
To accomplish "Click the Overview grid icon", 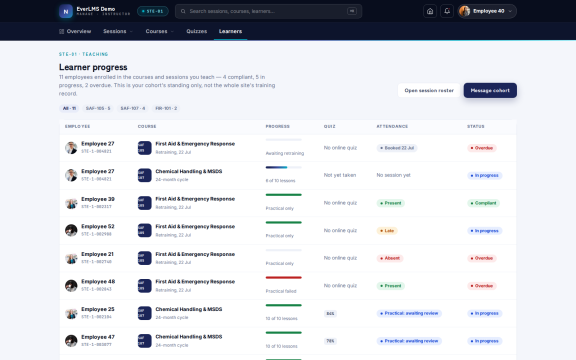I will [x=61, y=32].
